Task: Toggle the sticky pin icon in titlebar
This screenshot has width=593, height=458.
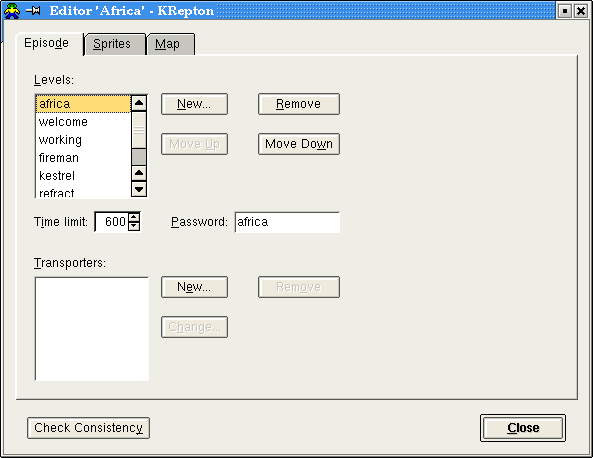Action: click(34, 11)
